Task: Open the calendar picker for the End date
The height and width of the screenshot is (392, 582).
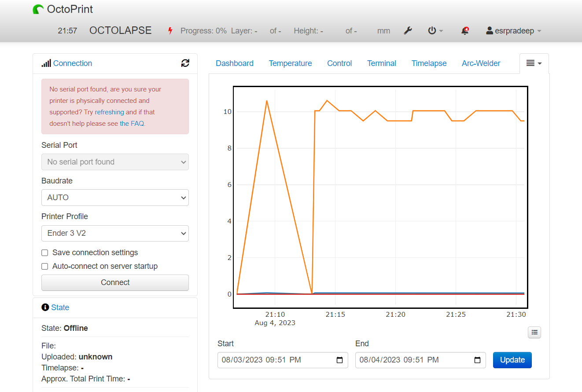Action: (x=477, y=360)
